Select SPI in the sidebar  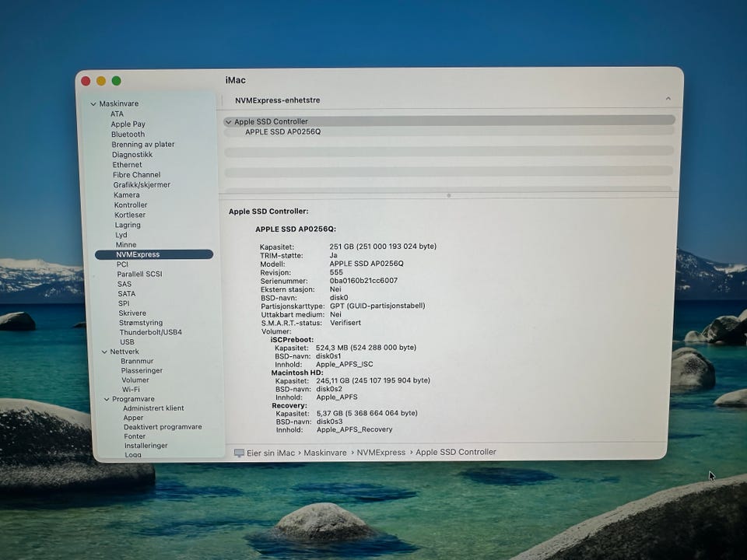point(124,303)
